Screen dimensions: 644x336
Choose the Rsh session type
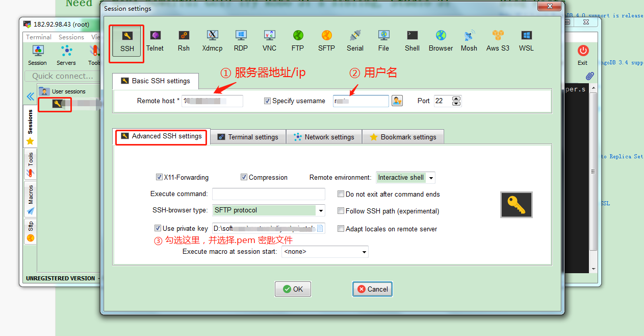click(184, 41)
